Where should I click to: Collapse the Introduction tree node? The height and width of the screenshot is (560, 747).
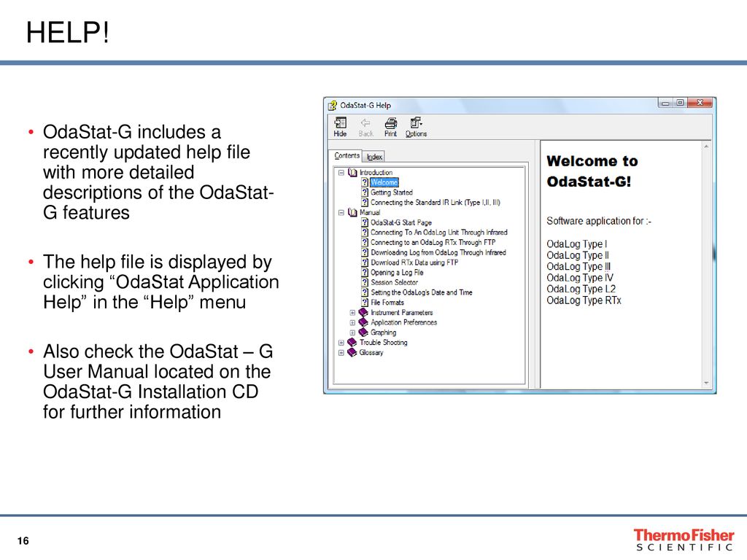tap(341, 172)
